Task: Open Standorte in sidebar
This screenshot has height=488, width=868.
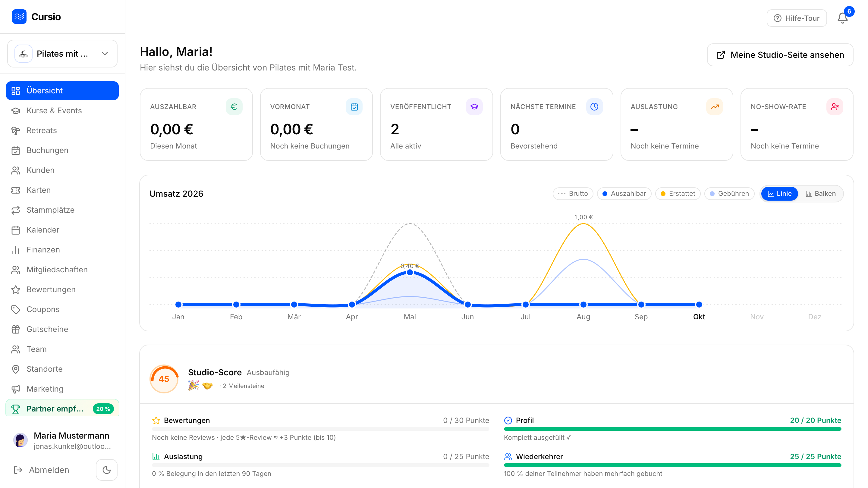Action: click(x=62, y=369)
